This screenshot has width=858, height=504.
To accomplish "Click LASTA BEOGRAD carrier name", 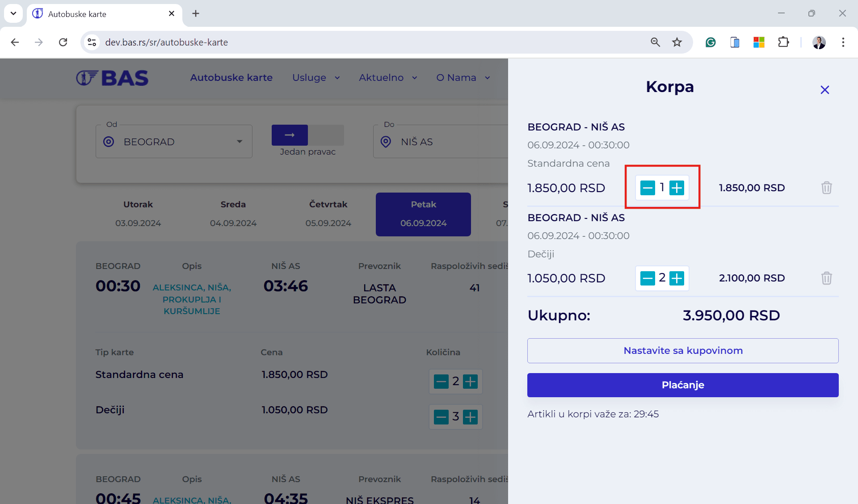I will pyautogui.click(x=379, y=294).
